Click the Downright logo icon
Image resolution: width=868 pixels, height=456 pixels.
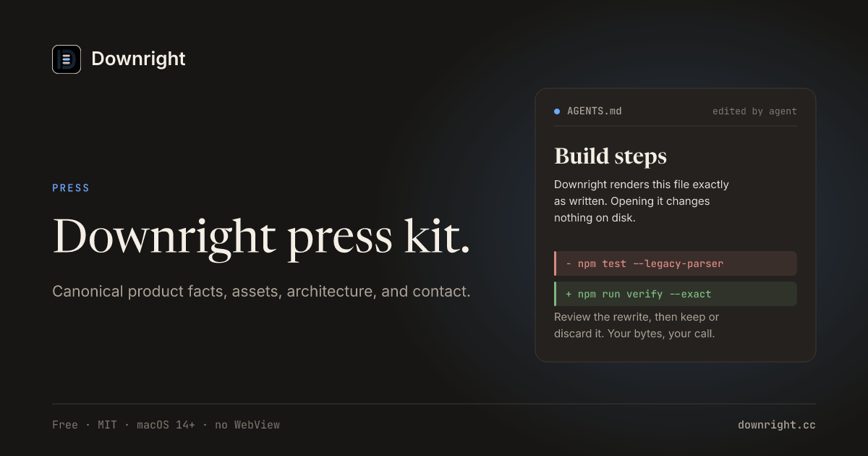coord(67,59)
